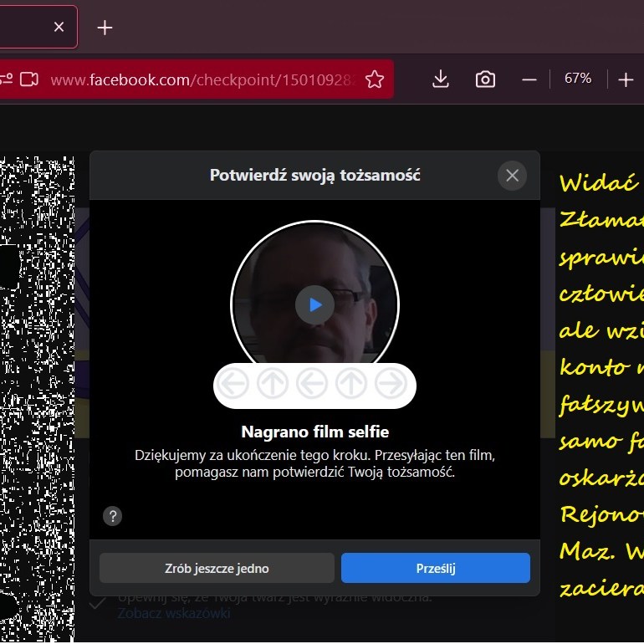Viewport: 644px width, 644px height.
Task: Click the first up arrow in direction sequence
Action: pyautogui.click(x=273, y=384)
